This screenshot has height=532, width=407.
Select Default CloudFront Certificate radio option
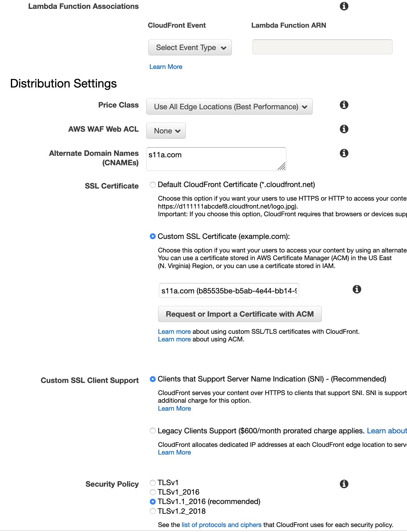(x=153, y=185)
